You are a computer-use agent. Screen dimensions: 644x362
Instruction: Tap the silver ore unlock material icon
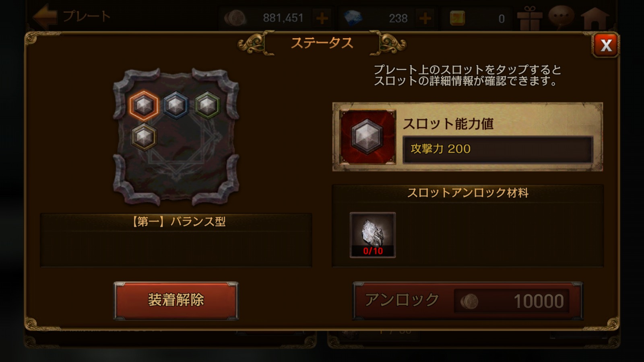373,235
